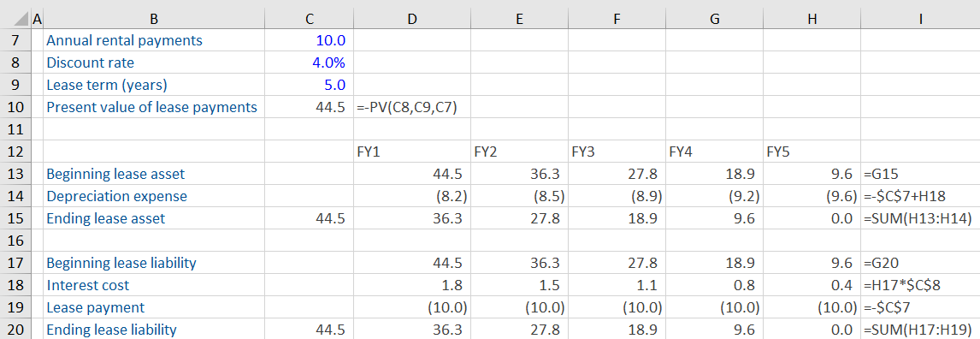Select column H header
Image resolution: width=980 pixels, height=339 pixels.
click(x=812, y=20)
